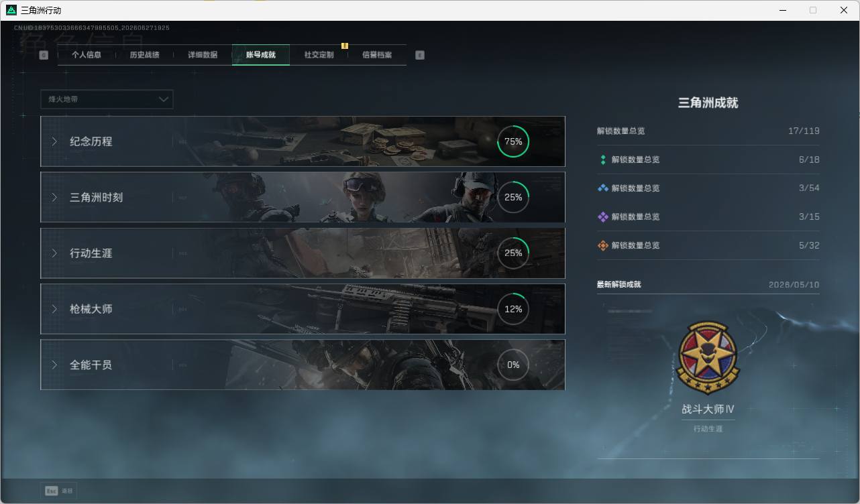
Task: Click the yellow notification badge on 社交定制
Action: [345, 46]
